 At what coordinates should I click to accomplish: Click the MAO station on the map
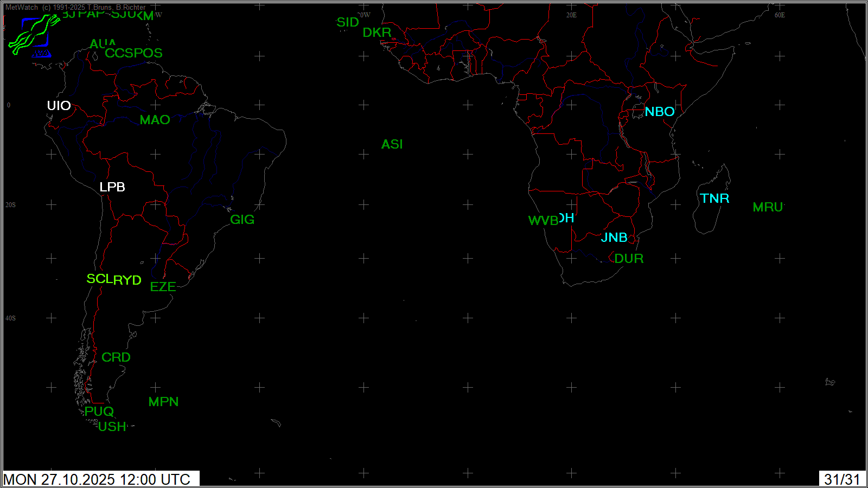[x=155, y=120]
